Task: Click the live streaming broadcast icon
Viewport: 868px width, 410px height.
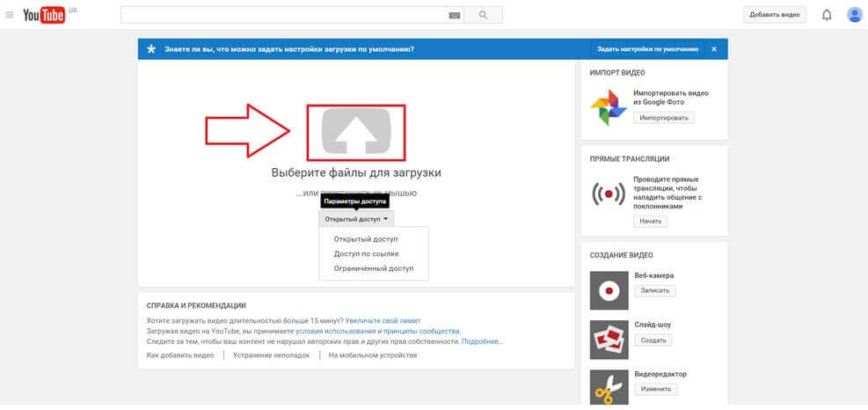Action: click(x=609, y=194)
